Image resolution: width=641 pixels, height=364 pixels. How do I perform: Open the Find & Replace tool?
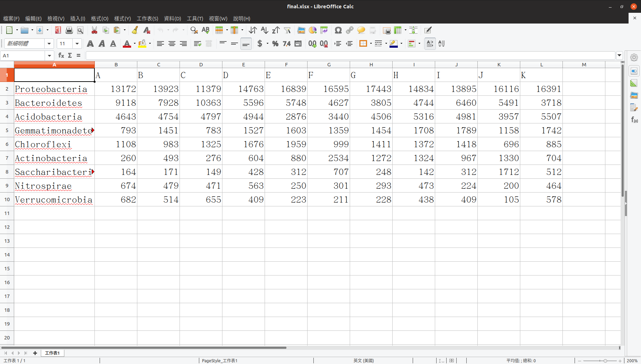pos(194,30)
